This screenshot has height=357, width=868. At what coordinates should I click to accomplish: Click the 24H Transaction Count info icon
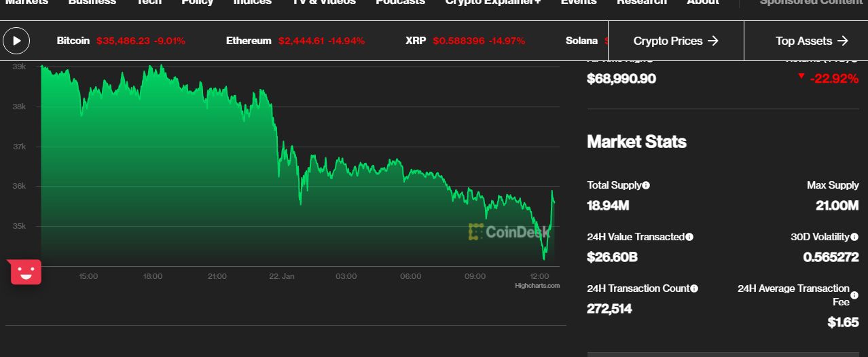pyautogui.click(x=694, y=288)
